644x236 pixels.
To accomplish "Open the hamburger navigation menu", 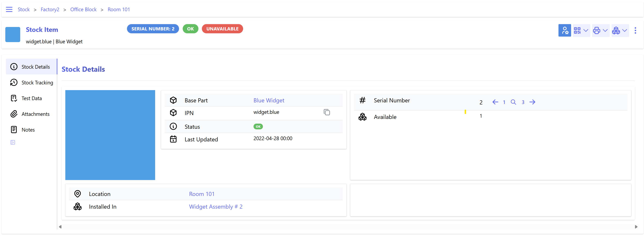I will coord(9,10).
